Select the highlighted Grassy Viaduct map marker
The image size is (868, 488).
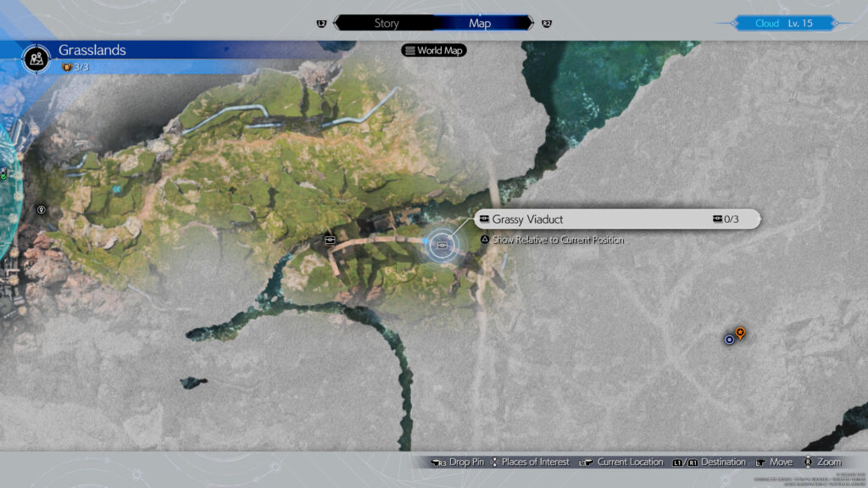[x=441, y=245]
